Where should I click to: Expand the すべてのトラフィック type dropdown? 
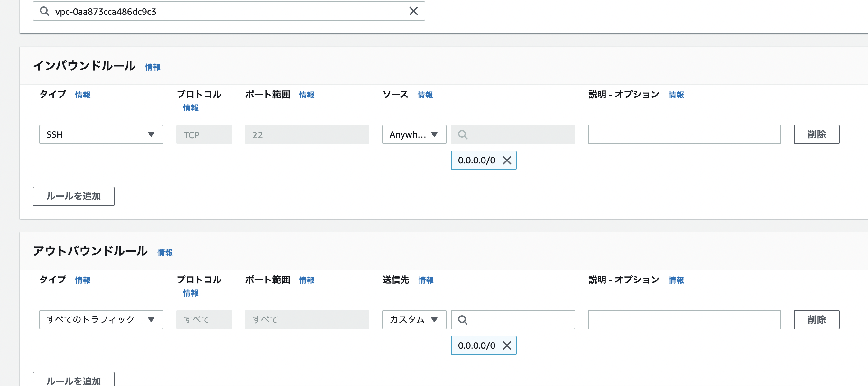tap(101, 320)
